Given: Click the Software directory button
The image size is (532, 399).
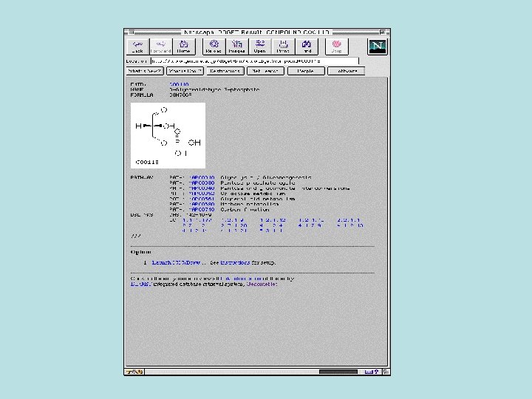Looking at the screenshot, I should 346,71.
